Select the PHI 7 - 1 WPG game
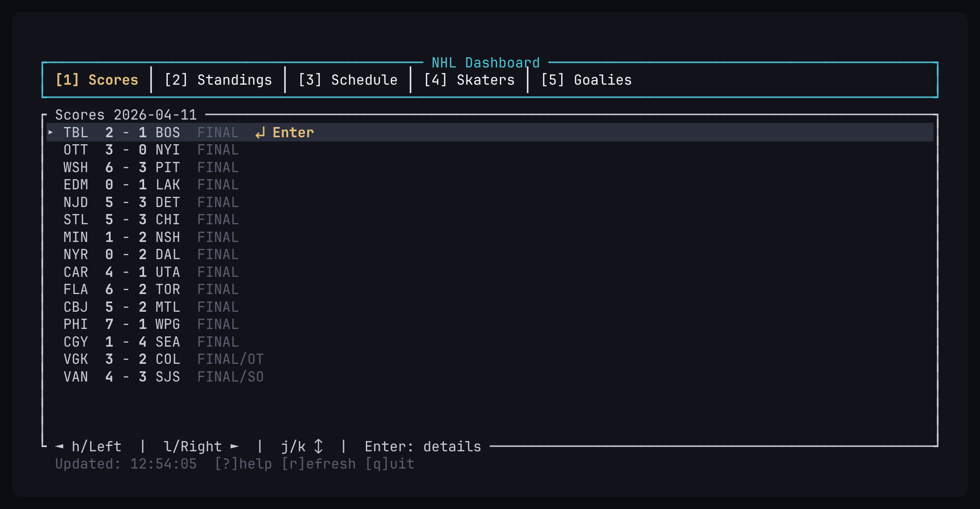 (x=490, y=324)
